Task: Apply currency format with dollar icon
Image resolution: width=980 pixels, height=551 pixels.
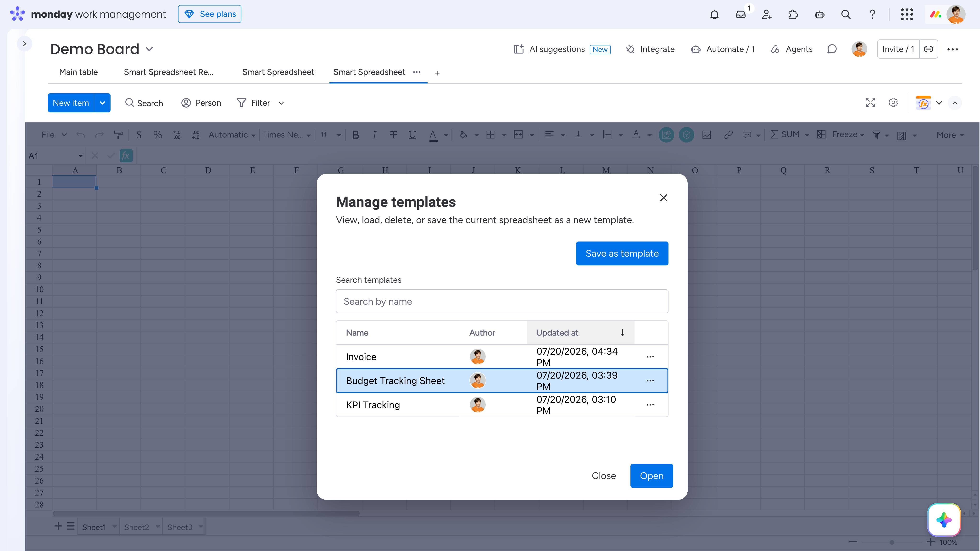Action: [x=139, y=135]
